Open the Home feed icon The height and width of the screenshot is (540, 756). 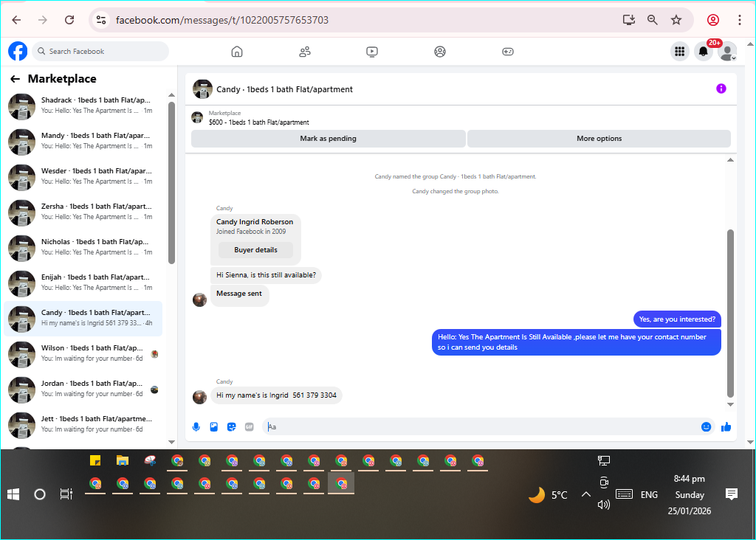237,52
